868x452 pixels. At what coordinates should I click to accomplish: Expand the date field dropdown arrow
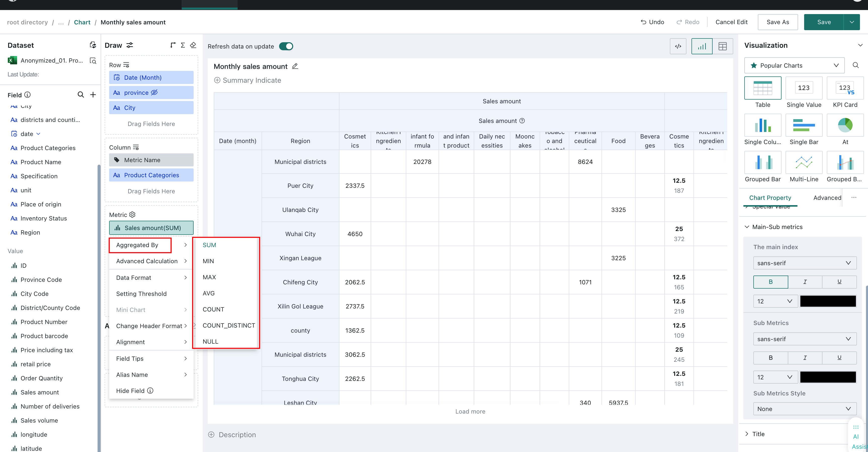(x=38, y=134)
